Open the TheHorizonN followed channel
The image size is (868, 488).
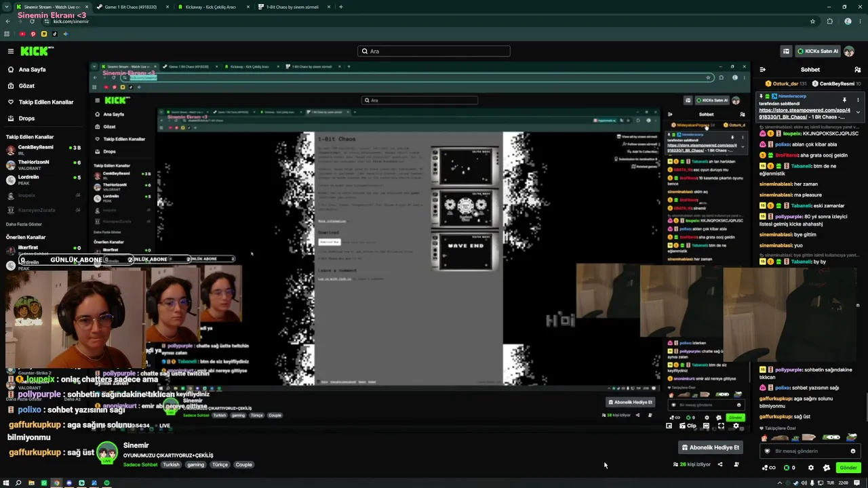[x=42, y=165]
